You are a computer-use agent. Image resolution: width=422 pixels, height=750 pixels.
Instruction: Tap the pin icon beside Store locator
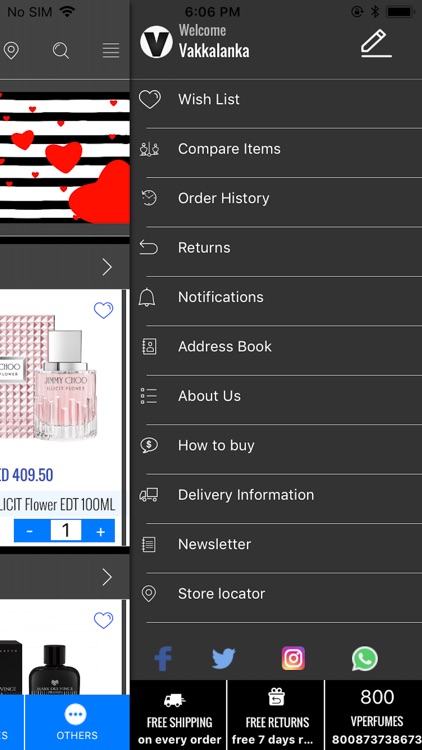(149, 594)
